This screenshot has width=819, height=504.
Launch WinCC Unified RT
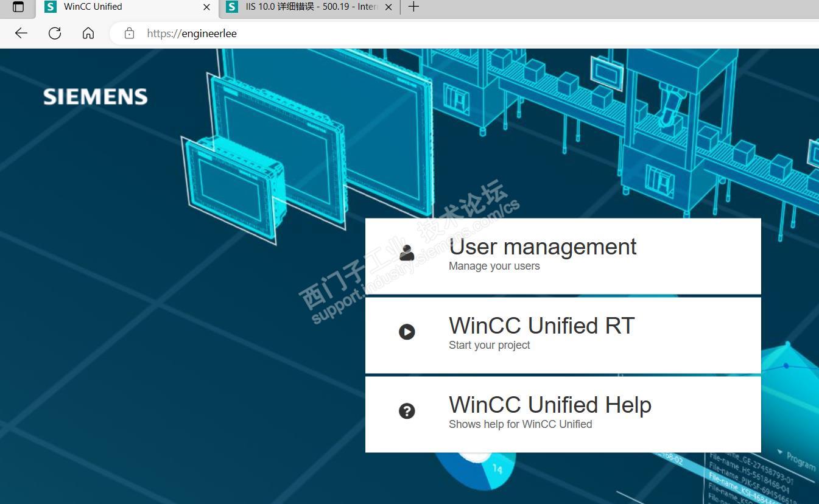[563, 335]
